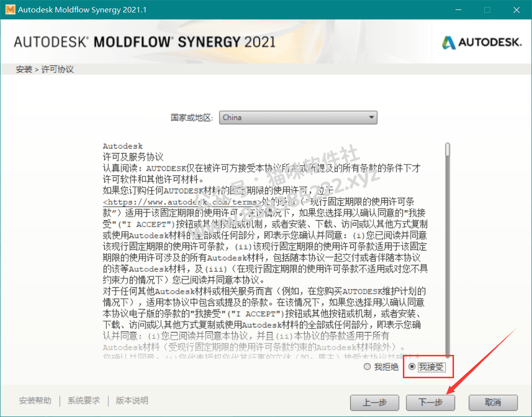The height and width of the screenshot is (417, 532).
Task: Click the 上一步 button
Action: tap(374, 403)
